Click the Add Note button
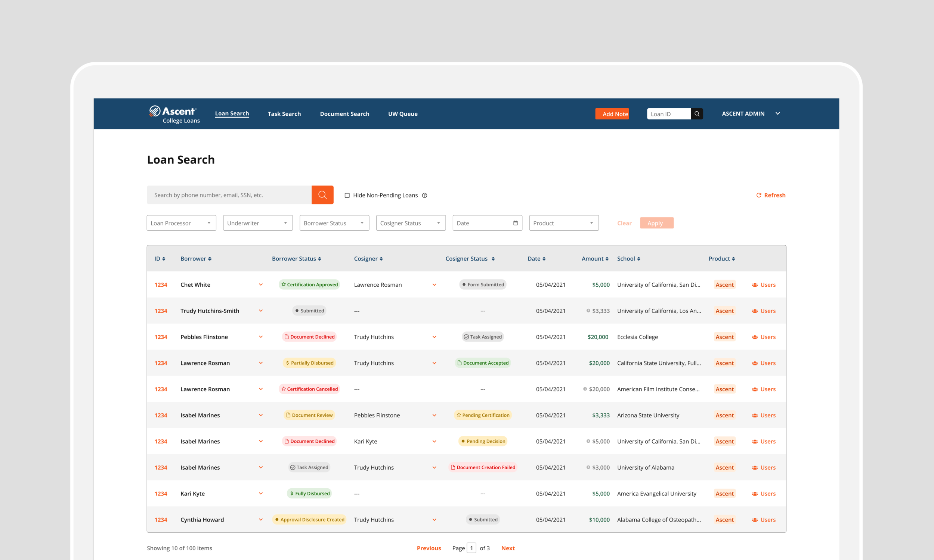 tap(612, 113)
